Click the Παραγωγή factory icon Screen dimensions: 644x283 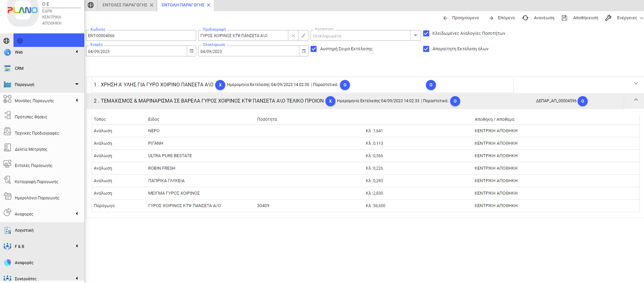[x=7, y=85]
